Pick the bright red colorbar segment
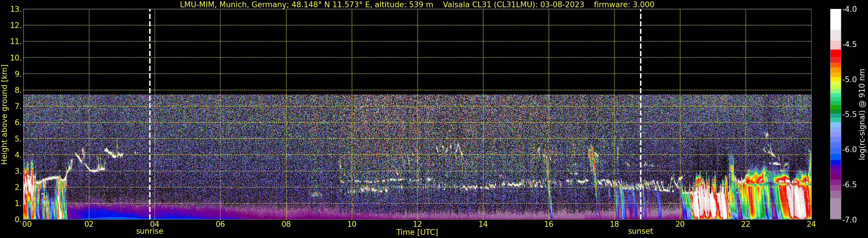Screen dimensions: 868x238 pos(836,53)
